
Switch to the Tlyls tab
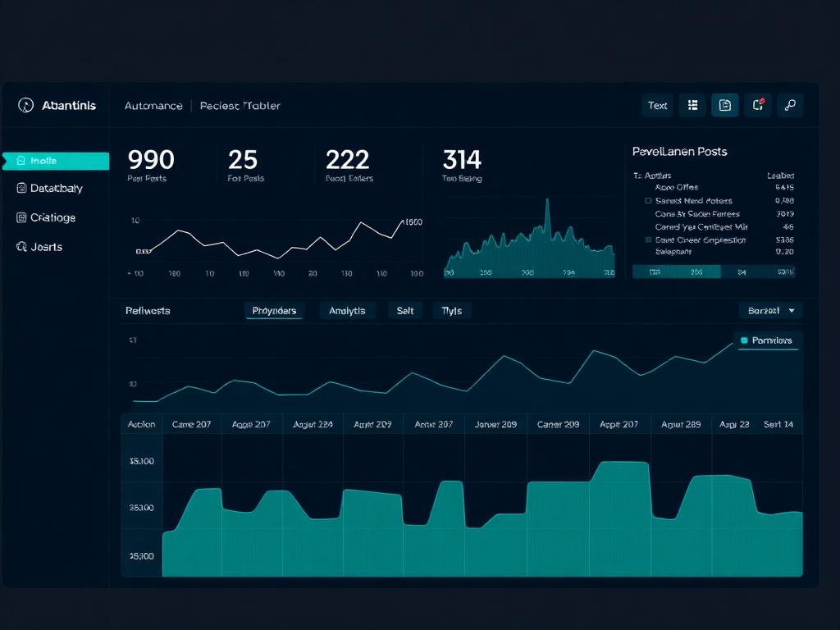tap(452, 311)
